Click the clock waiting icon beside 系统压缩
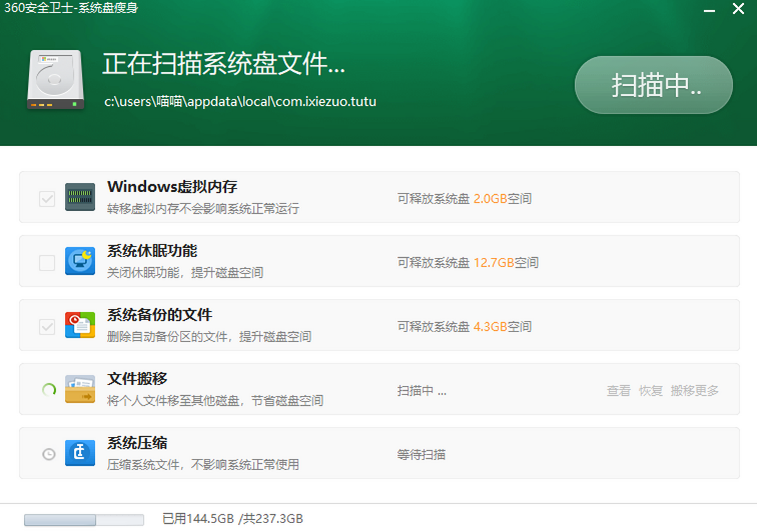The image size is (757, 532). pyautogui.click(x=49, y=454)
